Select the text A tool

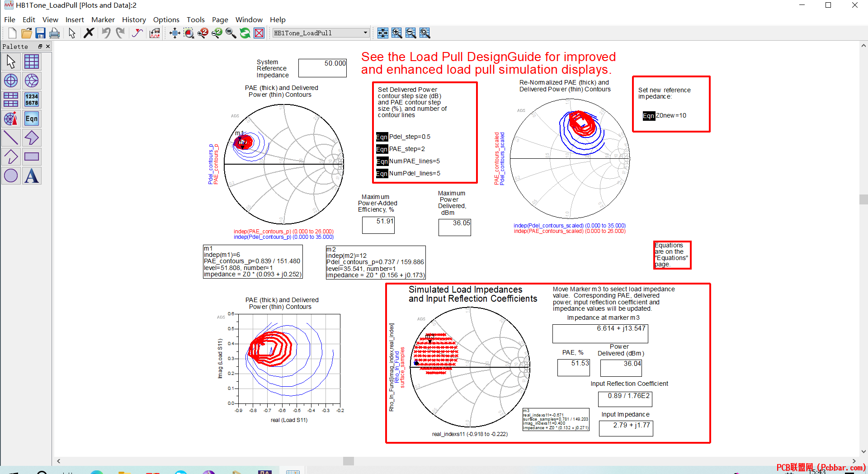pyautogui.click(x=32, y=175)
